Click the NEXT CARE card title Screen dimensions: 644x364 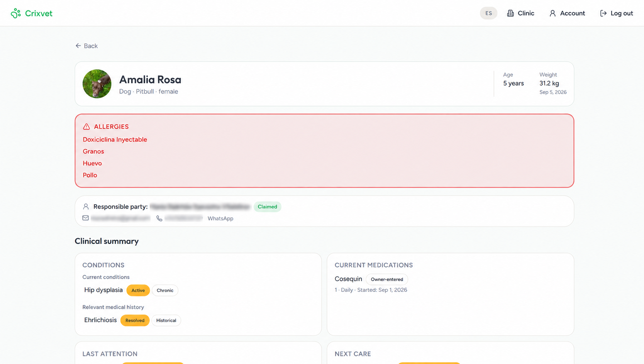[x=353, y=354]
